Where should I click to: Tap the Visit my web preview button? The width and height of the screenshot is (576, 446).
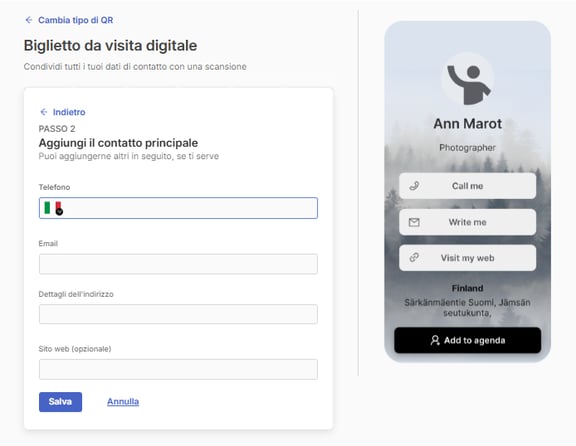point(467,258)
